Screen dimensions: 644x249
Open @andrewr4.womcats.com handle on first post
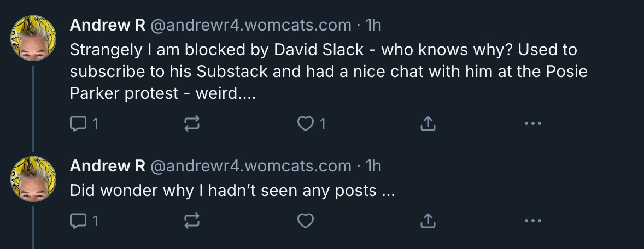(250, 25)
